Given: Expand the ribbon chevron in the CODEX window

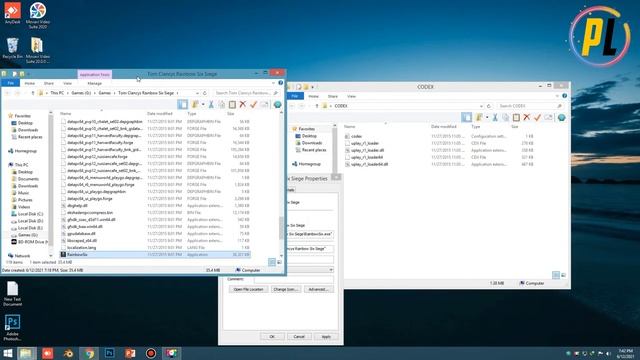Looking at the screenshot, I should click(x=557, y=96).
